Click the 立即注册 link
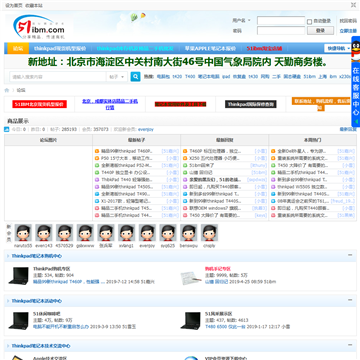This screenshot has height=360, width=360. coord(348,31)
